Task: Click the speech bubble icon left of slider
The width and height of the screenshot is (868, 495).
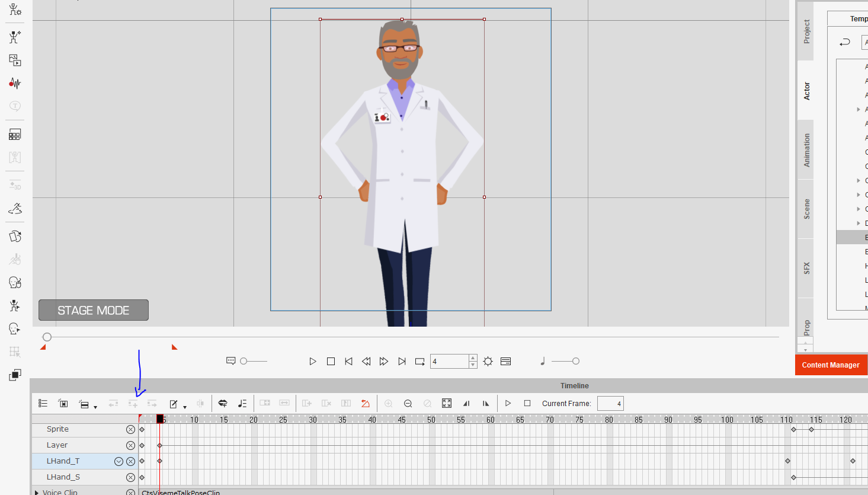Action: pos(230,361)
